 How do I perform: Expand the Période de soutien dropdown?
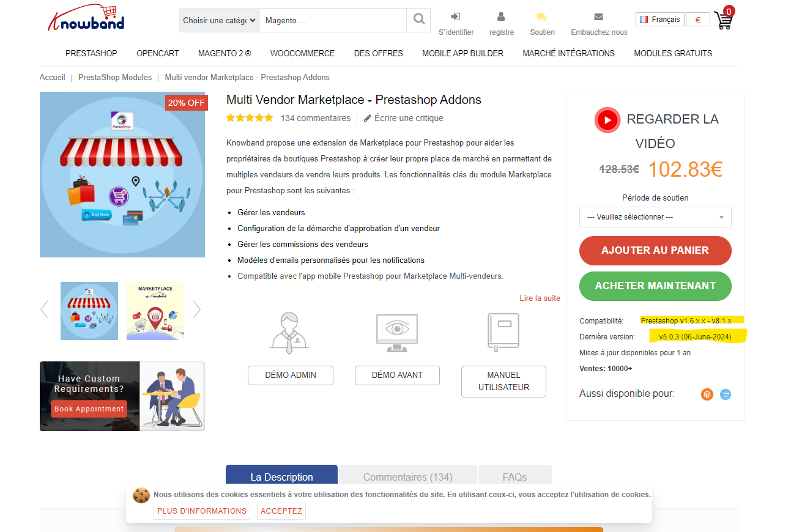(655, 217)
